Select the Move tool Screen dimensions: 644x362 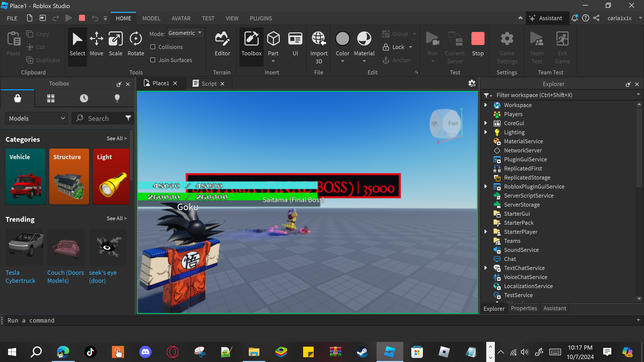(x=97, y=44)
